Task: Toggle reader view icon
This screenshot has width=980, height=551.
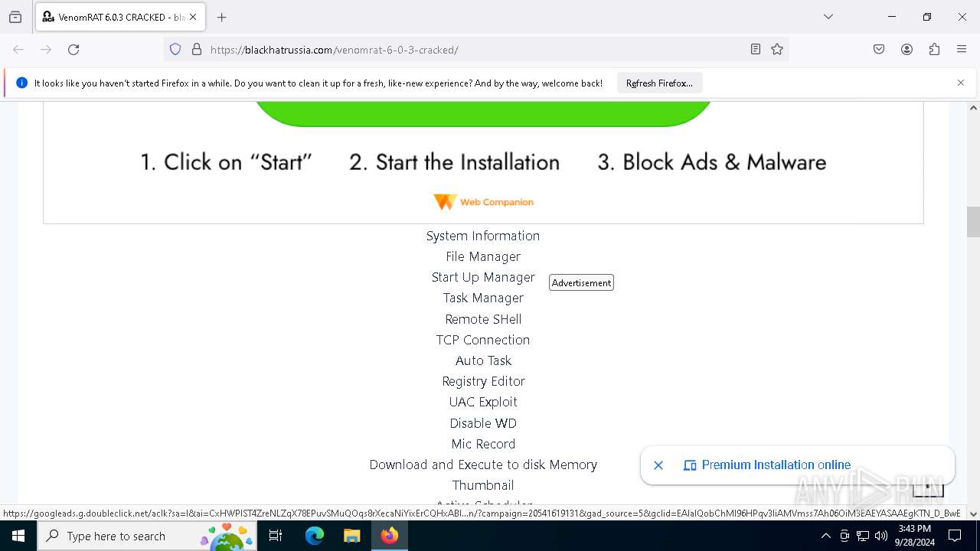Action: click(x=756, y=50)
